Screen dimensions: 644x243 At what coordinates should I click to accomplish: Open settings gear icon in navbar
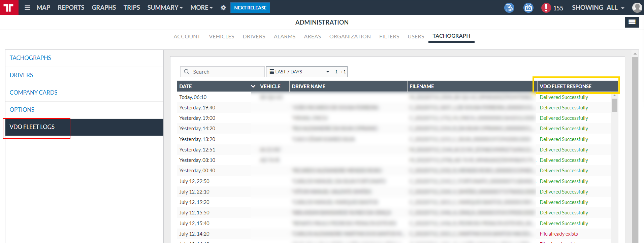[x=223, y=7]
